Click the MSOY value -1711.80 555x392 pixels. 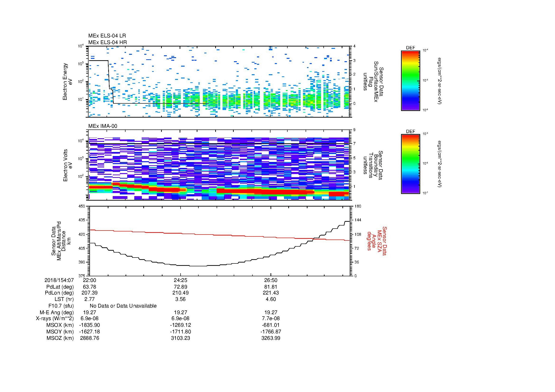coord(181,332)
